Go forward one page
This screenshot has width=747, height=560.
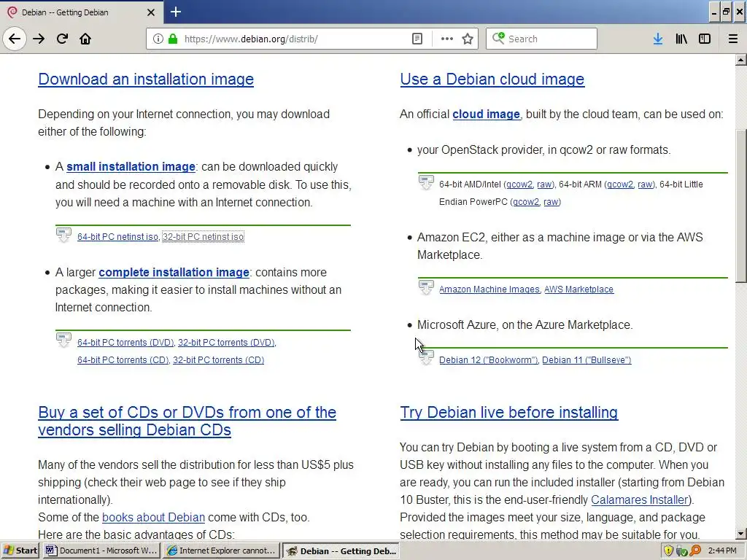point(39,39)
